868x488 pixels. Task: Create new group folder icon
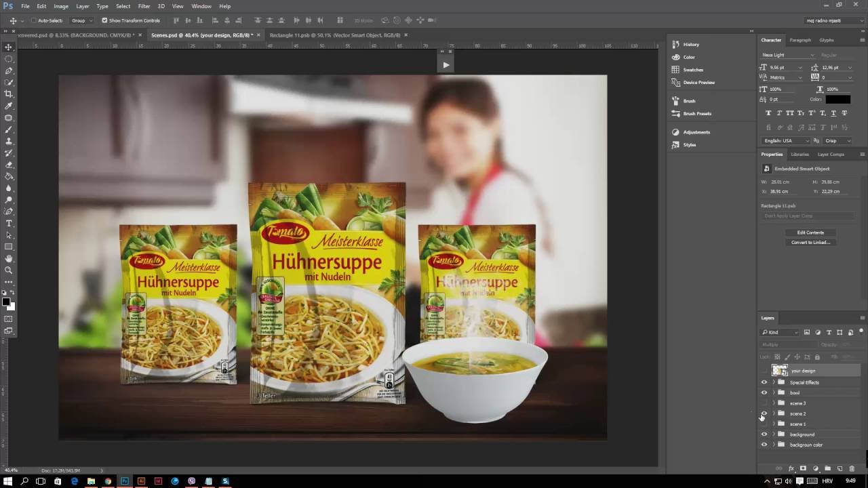(827, 468)
